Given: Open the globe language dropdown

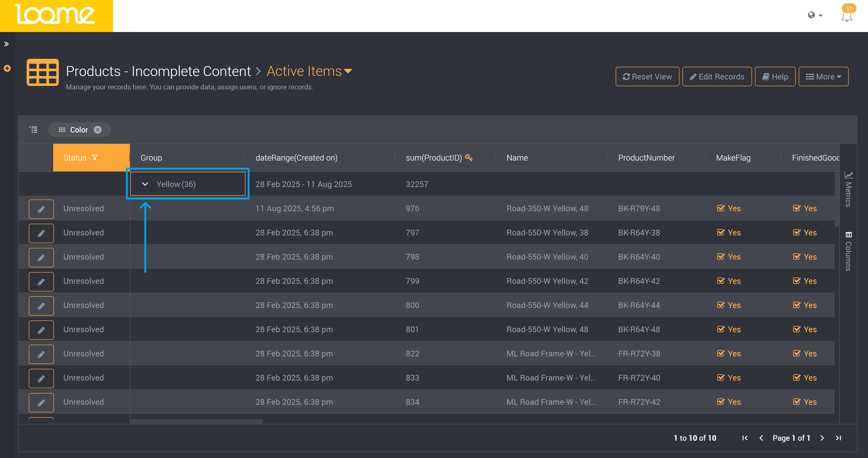Looking at the screenshot, I should point(815,15).
